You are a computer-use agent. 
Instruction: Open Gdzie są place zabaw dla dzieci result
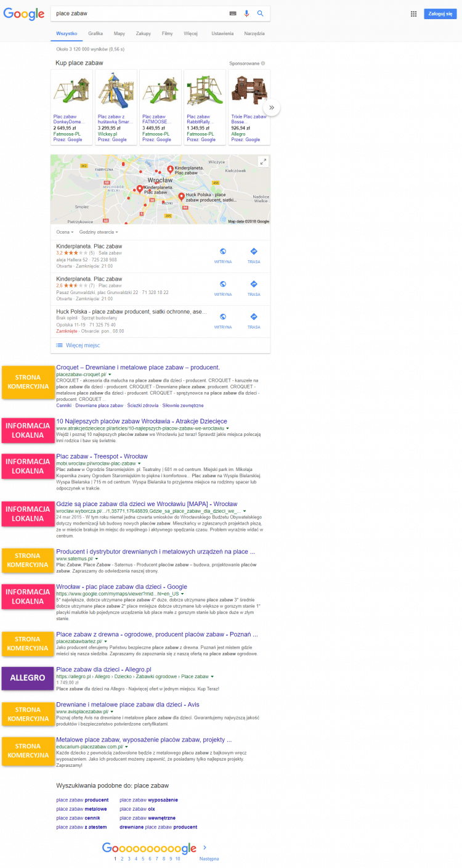pyautogui.click(x=147, y=504)
